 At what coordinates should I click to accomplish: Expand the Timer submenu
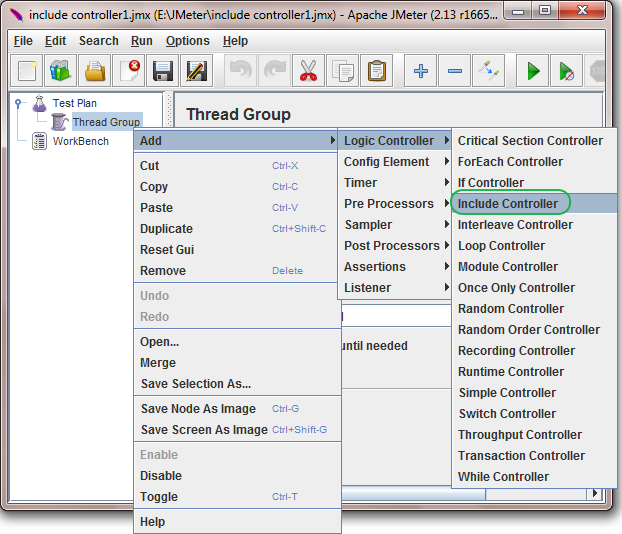[x=394, y=182]
